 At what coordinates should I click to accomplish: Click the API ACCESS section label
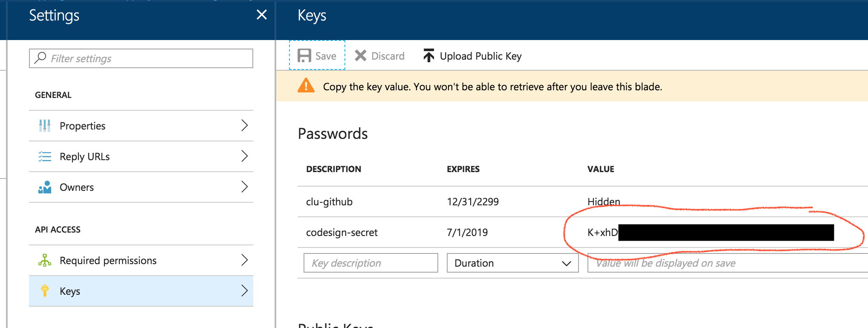(58, 230)
